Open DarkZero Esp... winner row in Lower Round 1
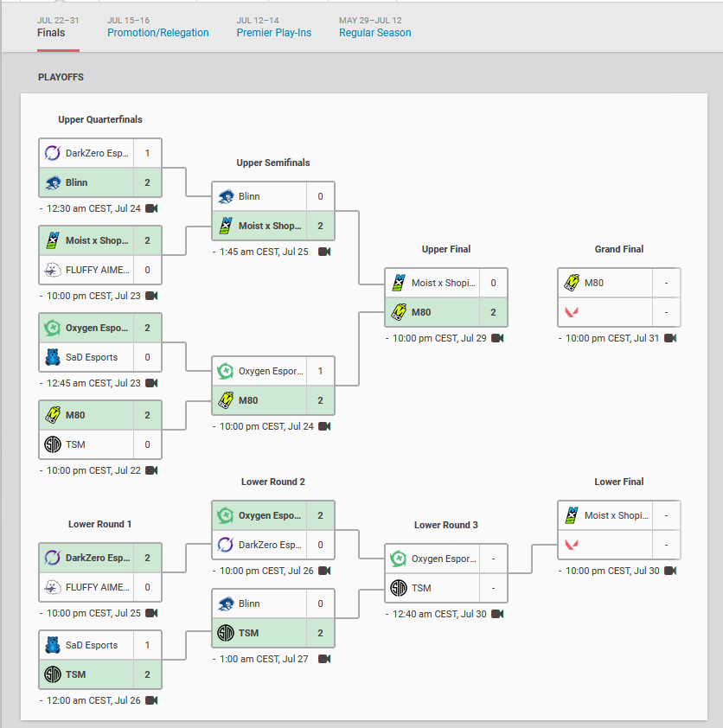The width and height of the screenshot is (723, 728). [x=100, y=558]
